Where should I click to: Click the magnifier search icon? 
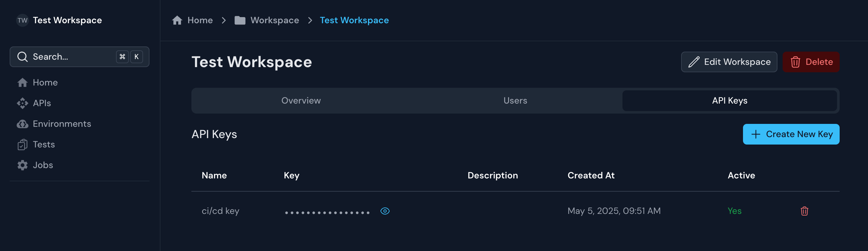pyautogui.click(x=23, y=57)
